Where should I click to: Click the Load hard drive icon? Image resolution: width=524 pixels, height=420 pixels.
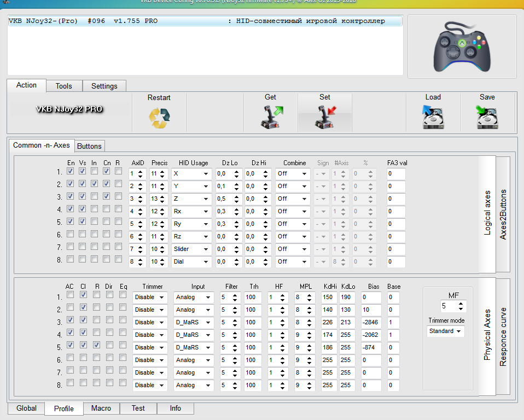[433, 117]
